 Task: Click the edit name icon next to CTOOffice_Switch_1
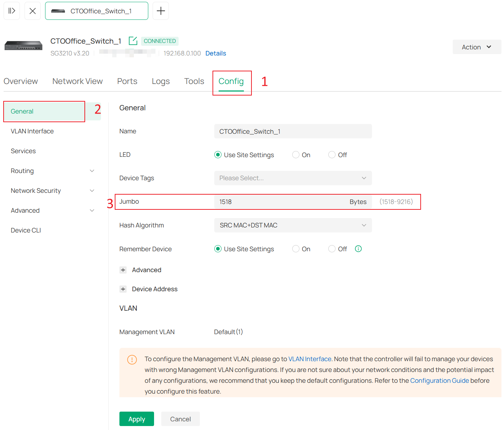pyautogui.click(x=133, y=41)
